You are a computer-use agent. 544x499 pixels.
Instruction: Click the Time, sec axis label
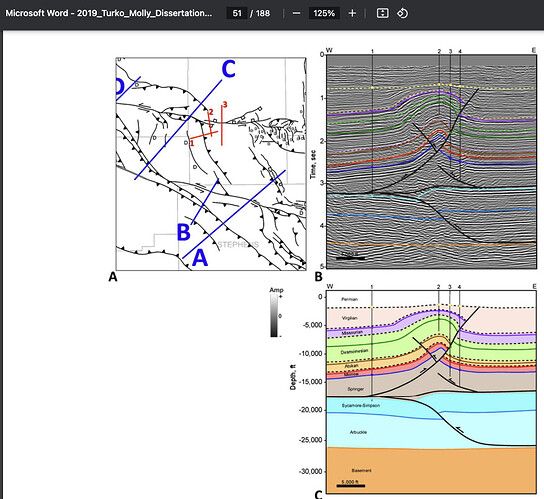(313, 164)
